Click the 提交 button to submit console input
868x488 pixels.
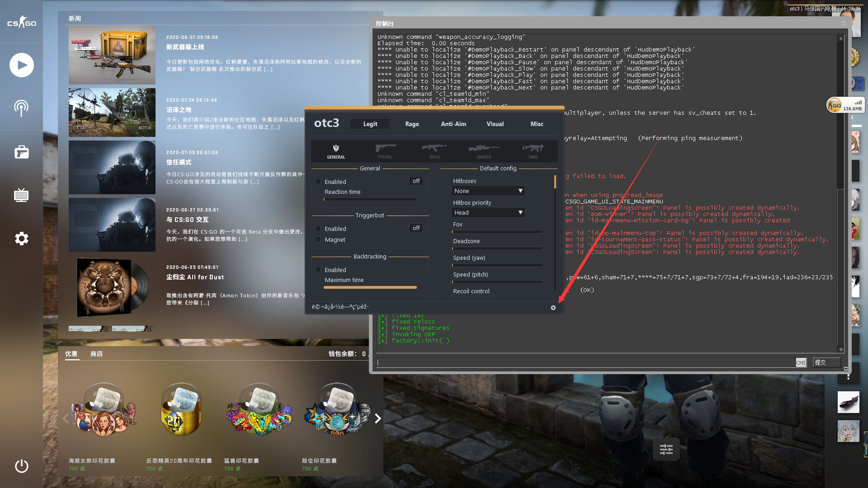click(826, 362)
